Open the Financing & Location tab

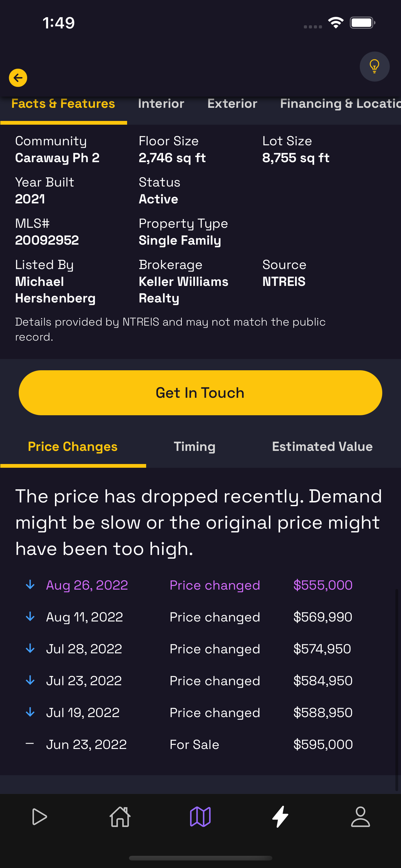pyautogui.click(x=340, y=103)
